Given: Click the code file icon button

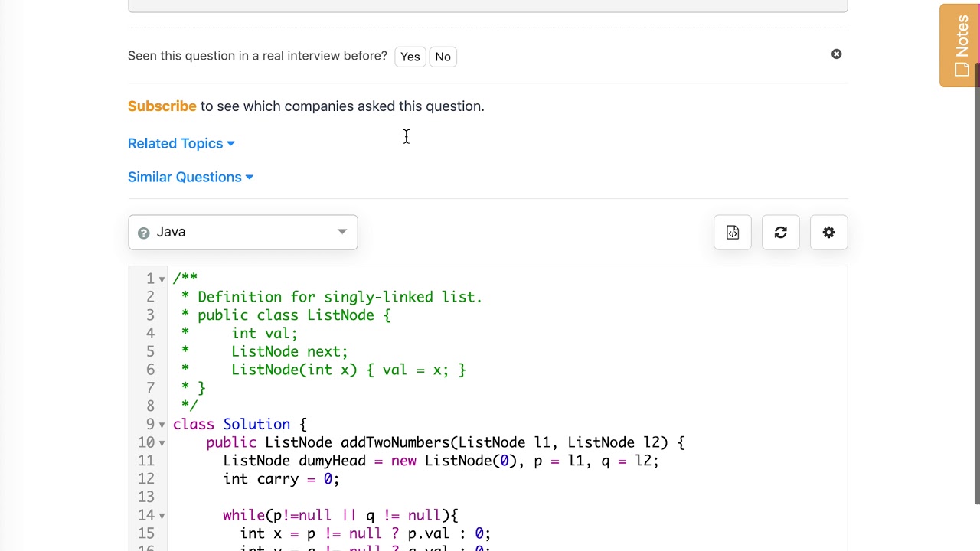Looking at the screenshot, I should (x=733, y=233).
